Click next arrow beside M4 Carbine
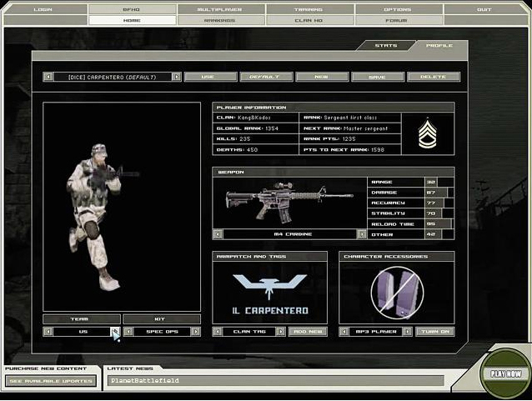532x401 pixels. click(362, 234)
